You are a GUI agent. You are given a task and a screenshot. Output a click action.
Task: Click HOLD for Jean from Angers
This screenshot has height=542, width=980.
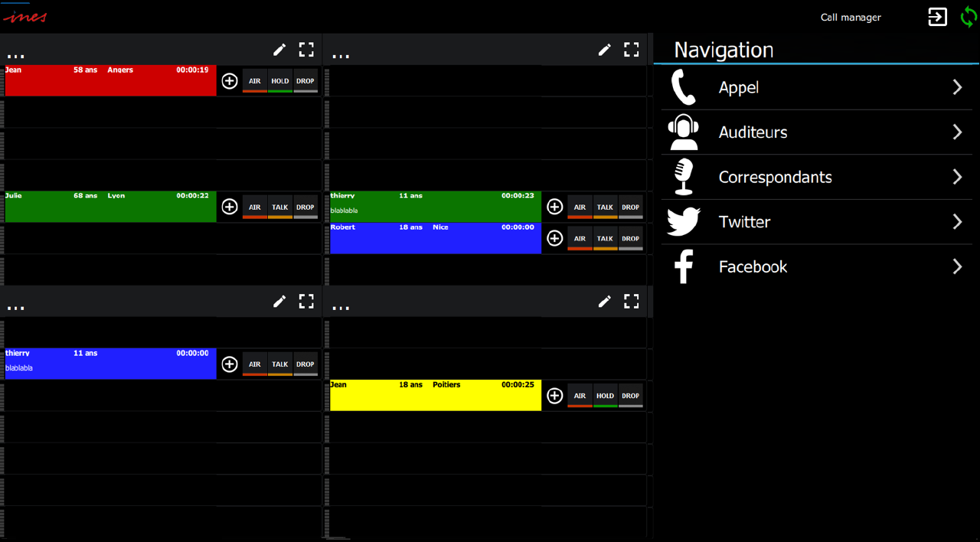[x=280, y=80]
